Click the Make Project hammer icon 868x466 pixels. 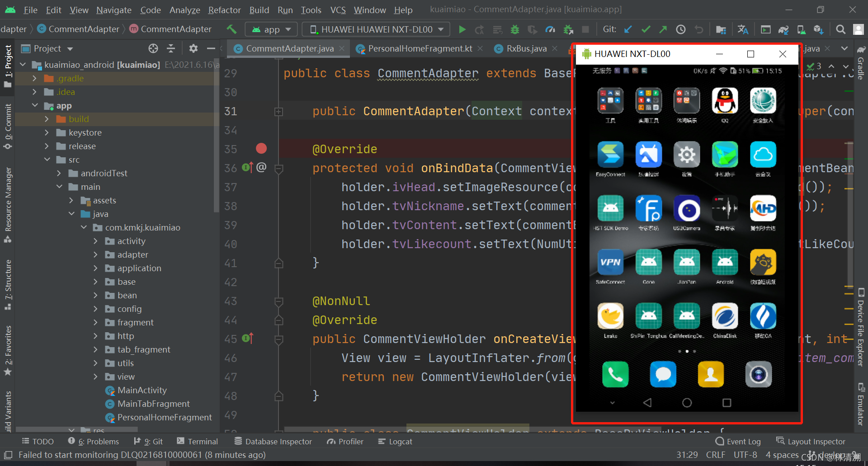pyautogui.click(x=231, y=29)
